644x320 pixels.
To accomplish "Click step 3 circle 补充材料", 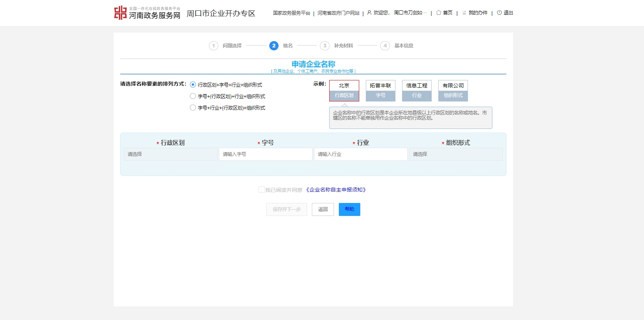I will pos(325,46).
